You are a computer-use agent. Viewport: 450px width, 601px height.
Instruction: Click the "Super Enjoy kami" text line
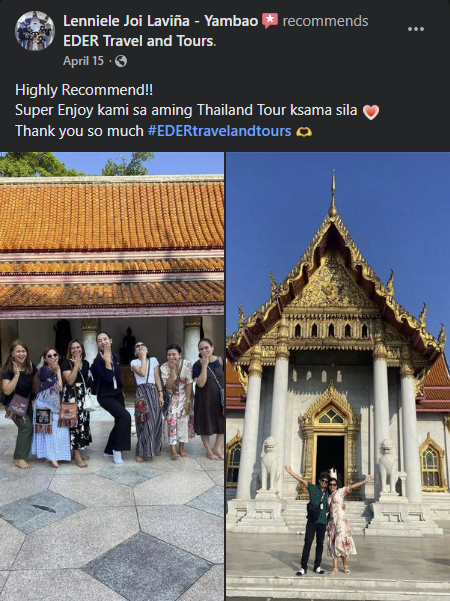186,110
